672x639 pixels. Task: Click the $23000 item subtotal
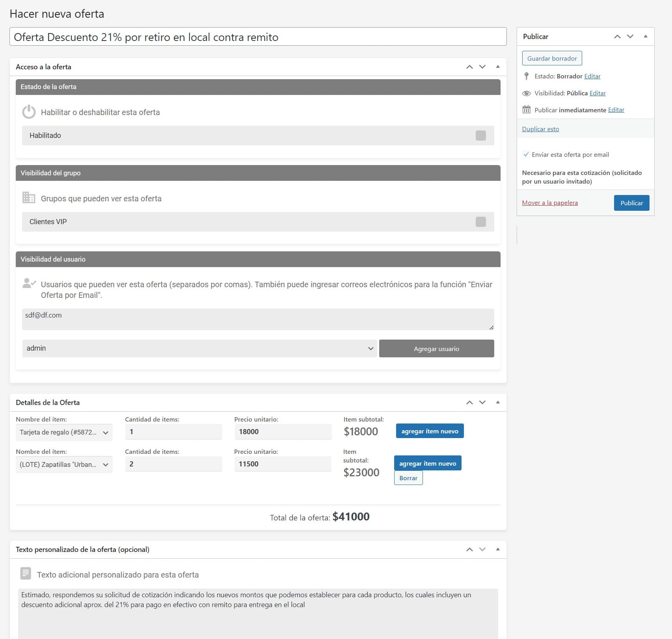[361, 472]
